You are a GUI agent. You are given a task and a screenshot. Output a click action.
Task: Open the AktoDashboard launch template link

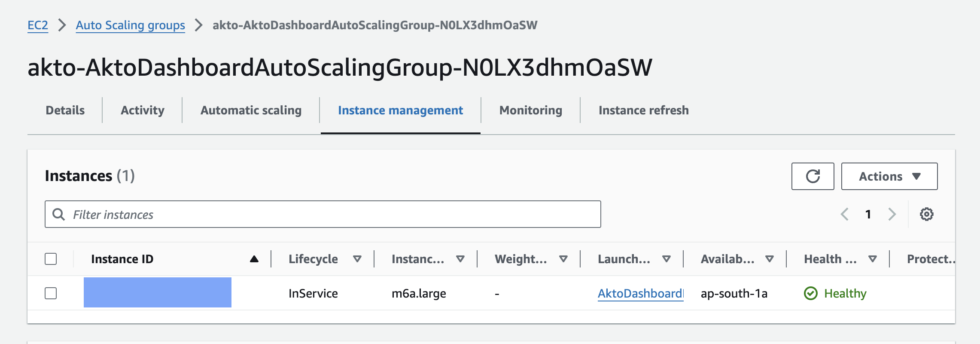click(x=640, y=293)
